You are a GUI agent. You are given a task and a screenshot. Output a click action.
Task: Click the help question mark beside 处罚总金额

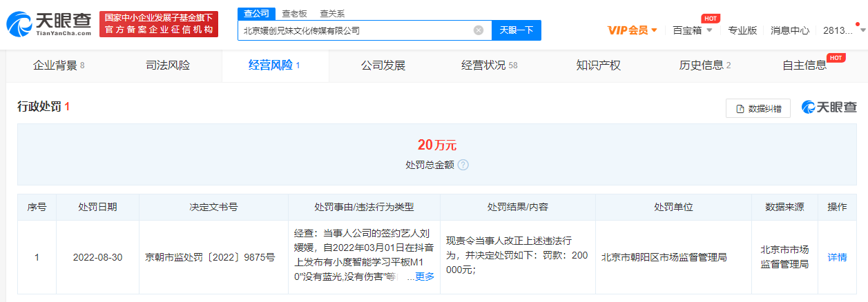[463, 165]
